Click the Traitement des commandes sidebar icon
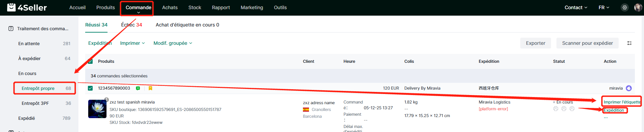This screenshot has height=132, width=644. coord(11,29)
